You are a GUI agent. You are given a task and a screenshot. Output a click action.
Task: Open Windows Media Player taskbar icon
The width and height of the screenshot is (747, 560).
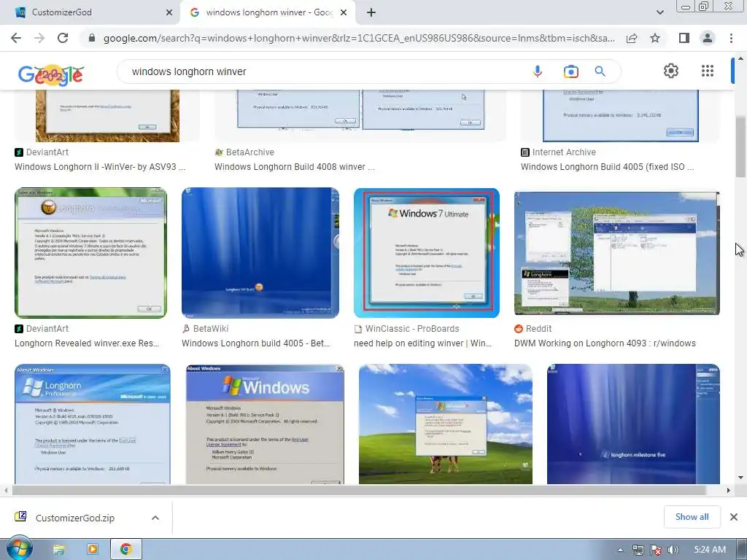point(92,550)
